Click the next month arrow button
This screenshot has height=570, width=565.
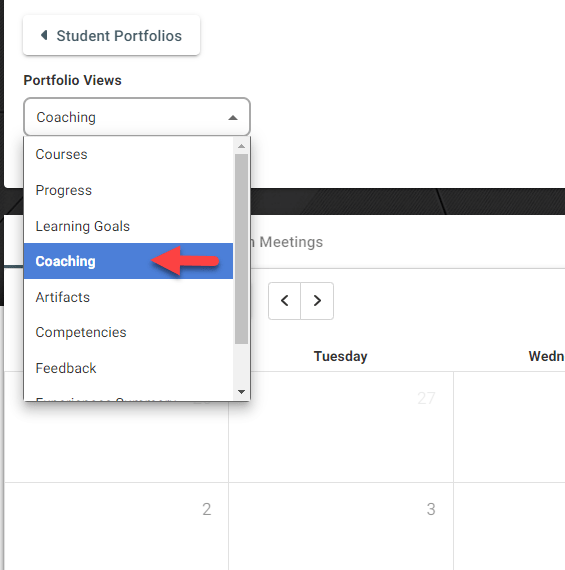click(317, 301)
